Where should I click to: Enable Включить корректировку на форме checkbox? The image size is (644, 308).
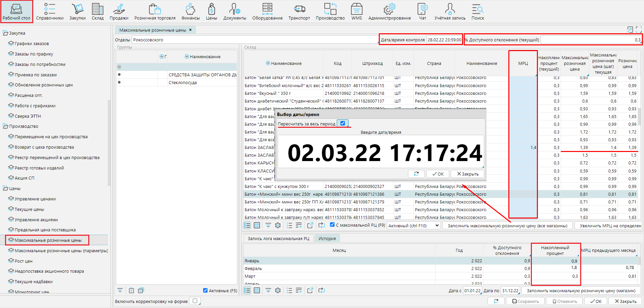(195, 301)
